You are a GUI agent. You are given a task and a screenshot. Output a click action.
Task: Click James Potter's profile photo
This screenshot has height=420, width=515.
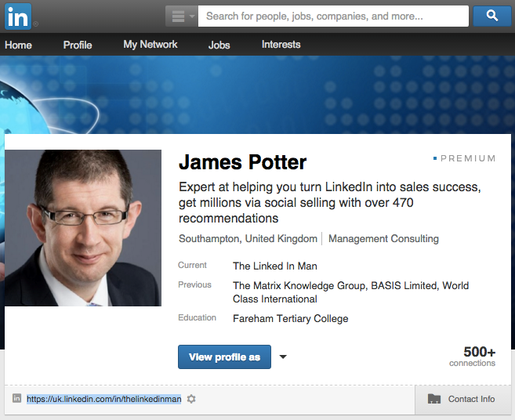[83, 228]
